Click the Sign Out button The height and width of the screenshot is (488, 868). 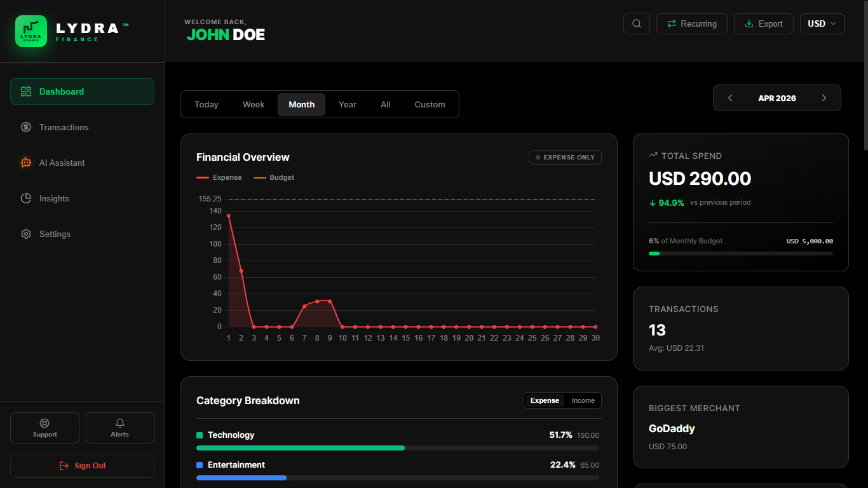(x=82, y=466)
